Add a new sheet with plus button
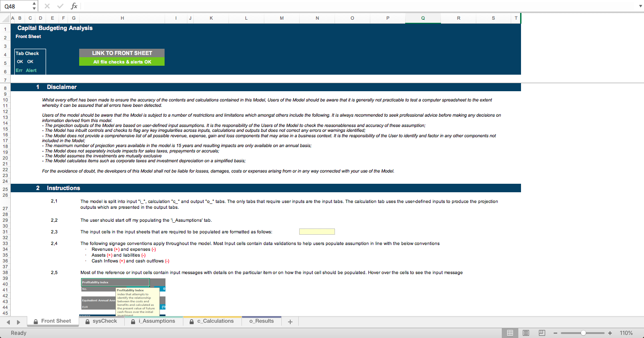 pyautogui.click(x=290, y=322)
